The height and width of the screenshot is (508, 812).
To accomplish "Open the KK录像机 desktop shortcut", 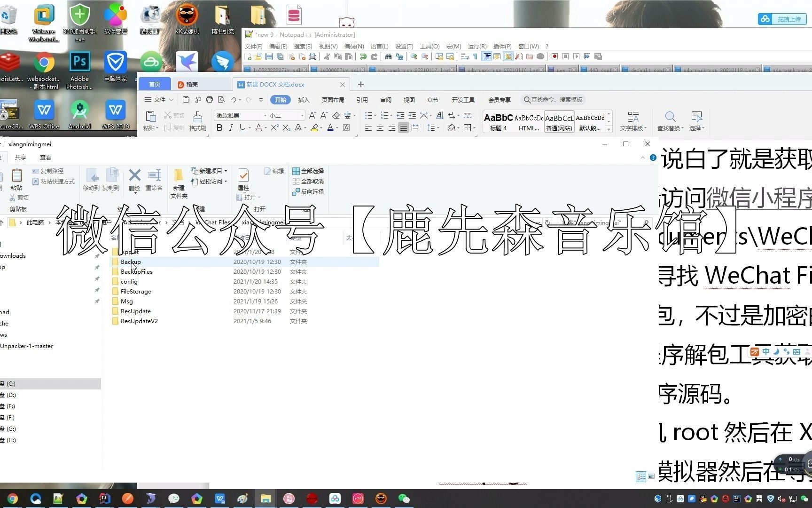I will click(x=187, y=19).
